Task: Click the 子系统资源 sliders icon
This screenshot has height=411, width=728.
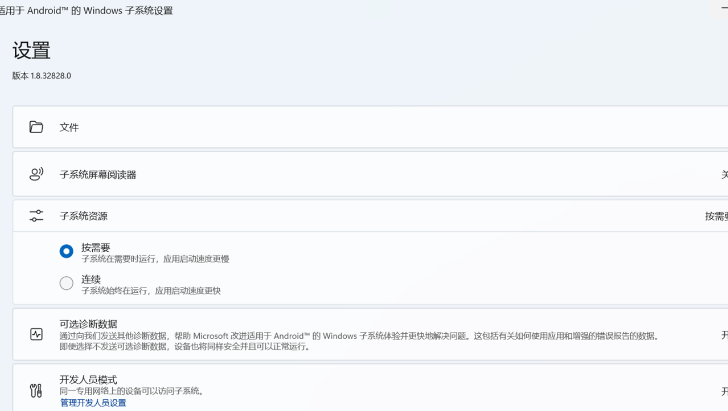Action: pos(36,215)
